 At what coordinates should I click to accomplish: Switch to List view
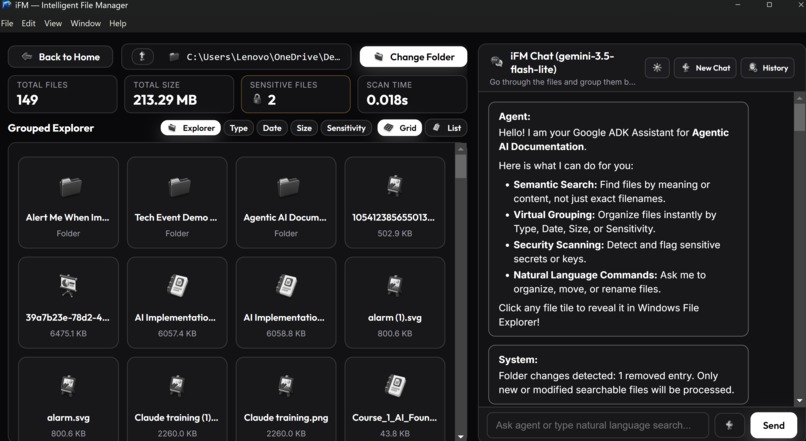pos(446,128)
